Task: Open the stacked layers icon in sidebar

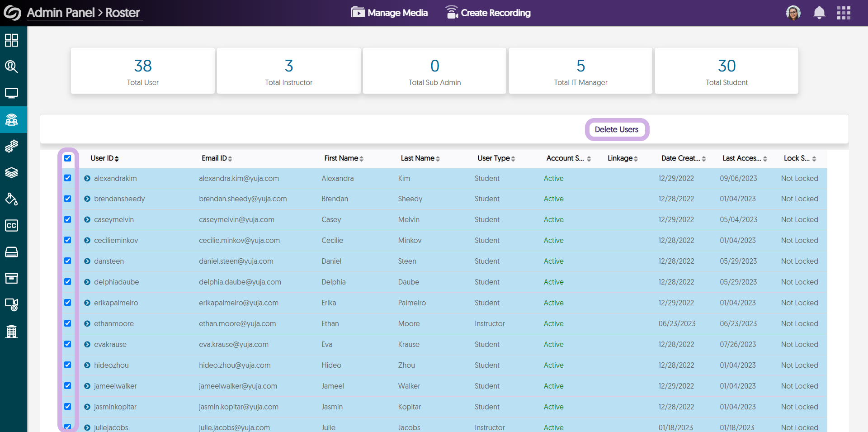Action: [11, 173]
